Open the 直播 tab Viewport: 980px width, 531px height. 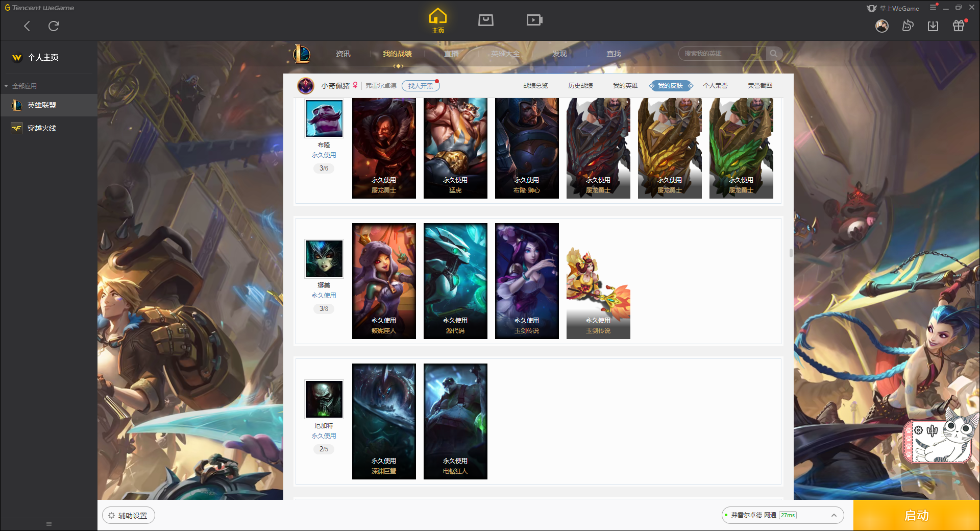(451, 54)
